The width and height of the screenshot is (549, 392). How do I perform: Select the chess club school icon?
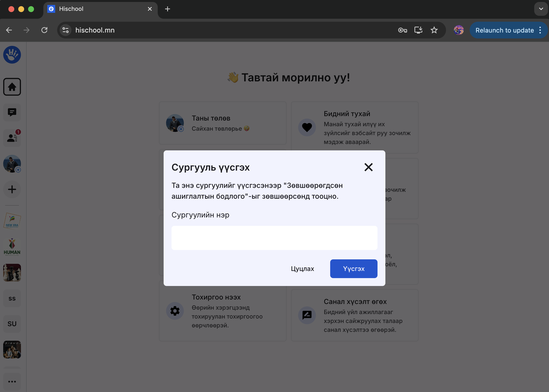point(12,272)
